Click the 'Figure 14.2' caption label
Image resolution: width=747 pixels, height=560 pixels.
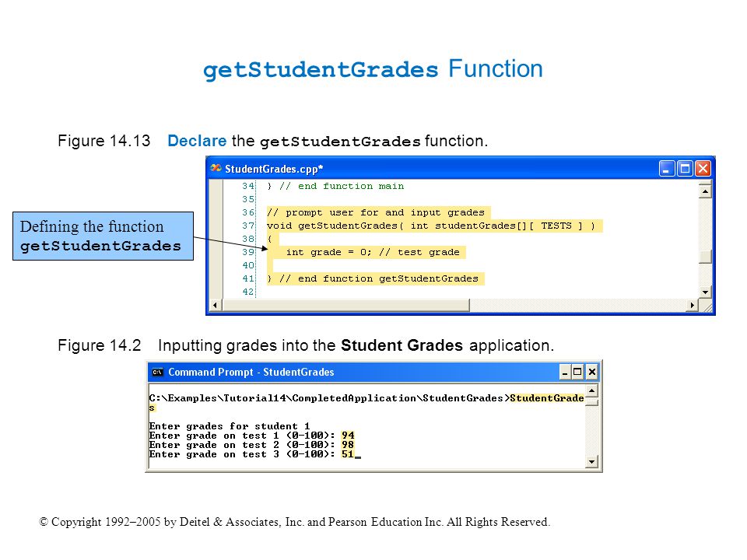pyautogui.click(x=99, y=345)
